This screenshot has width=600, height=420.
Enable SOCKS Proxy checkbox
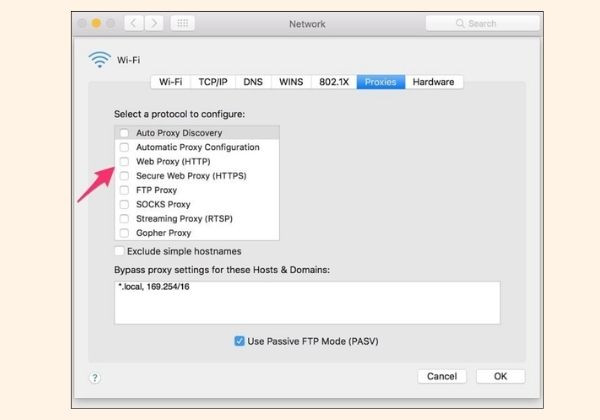pos(124,204)
